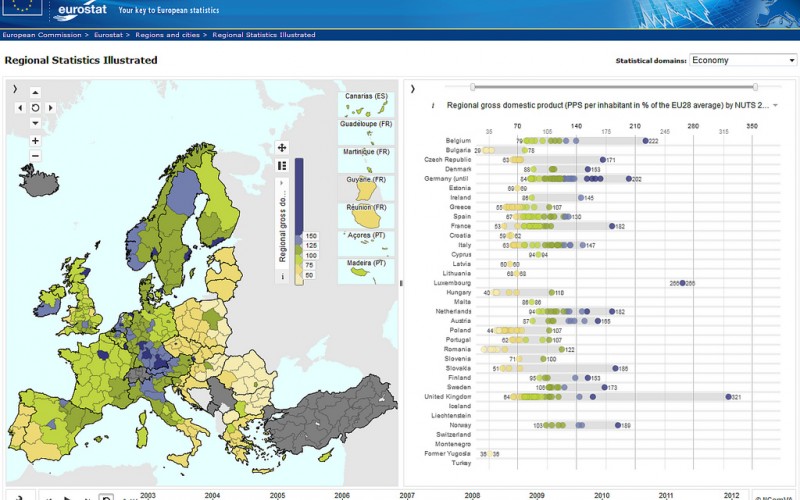Go to European Commission breadcrumb link
Image resolution: width=800 pixels, height=500 pixels.
[x=42, y=35]
